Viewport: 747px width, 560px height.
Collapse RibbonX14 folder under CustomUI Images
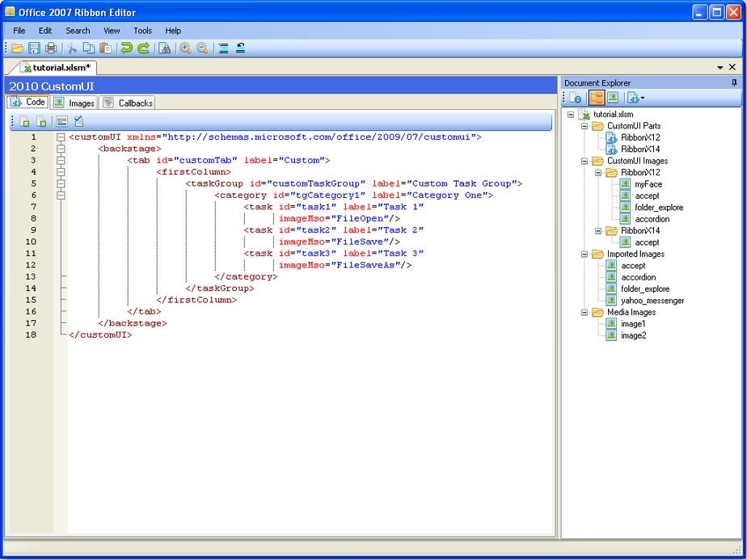click(598, 231)
